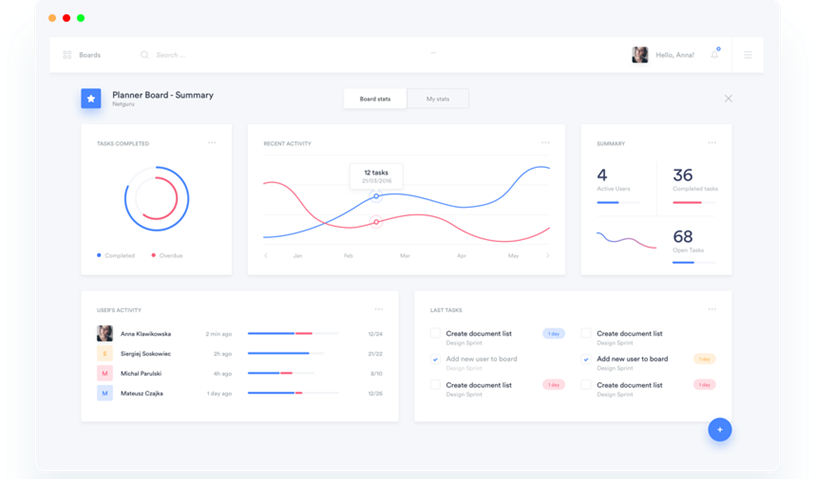Close the Planner Board summary
This screenshot has width=815, height=479.
(728, 99)
